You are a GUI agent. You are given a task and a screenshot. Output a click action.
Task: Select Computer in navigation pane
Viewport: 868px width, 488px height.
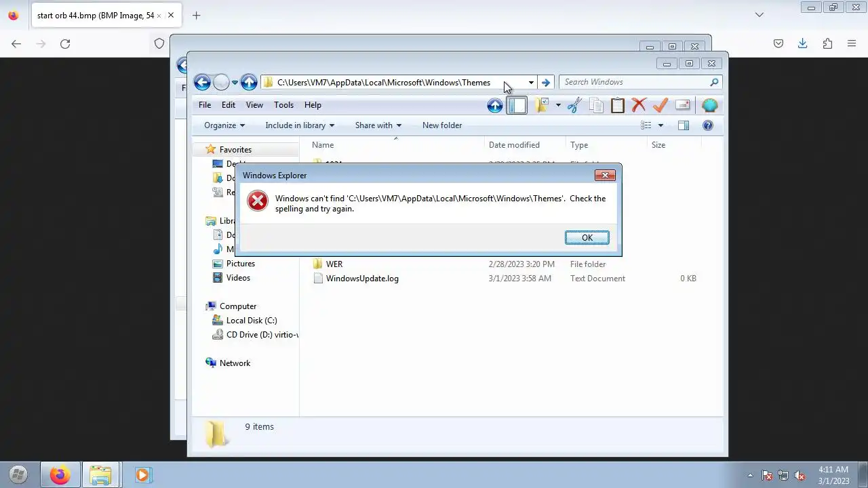click(x=238, y=306)
